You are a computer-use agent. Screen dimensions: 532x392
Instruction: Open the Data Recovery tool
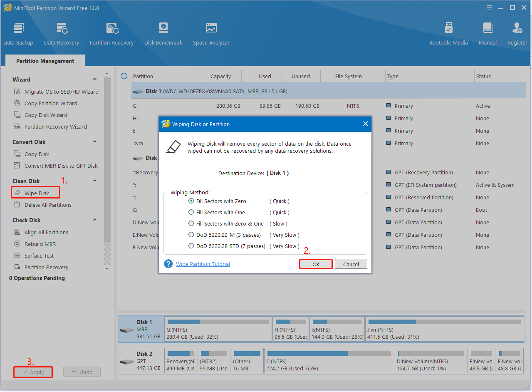pyautogui.click(x=62, y=32)
